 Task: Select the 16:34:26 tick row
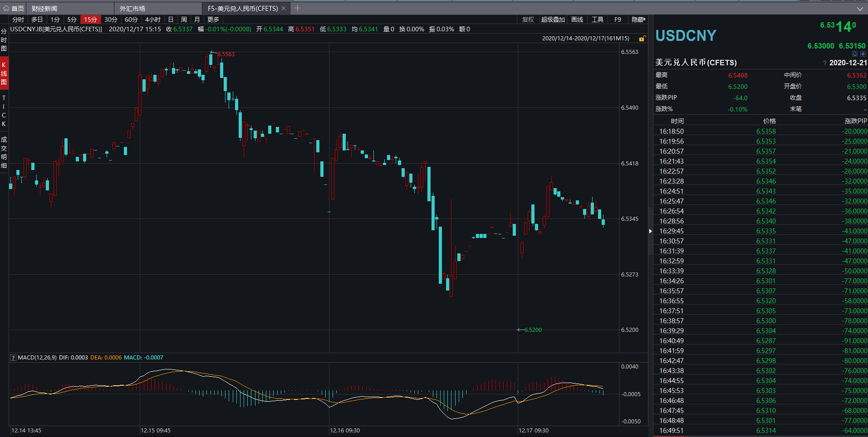(760, 281)
